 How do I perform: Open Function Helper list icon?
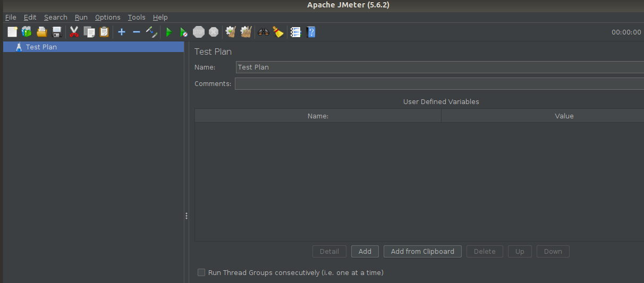coord(296,32)
